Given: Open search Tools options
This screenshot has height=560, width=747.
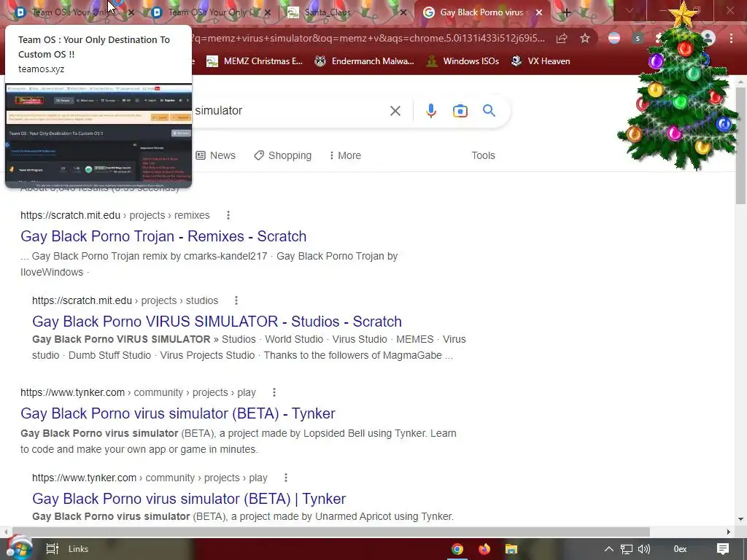Looking at the screenshot, I should coord(483,155).
